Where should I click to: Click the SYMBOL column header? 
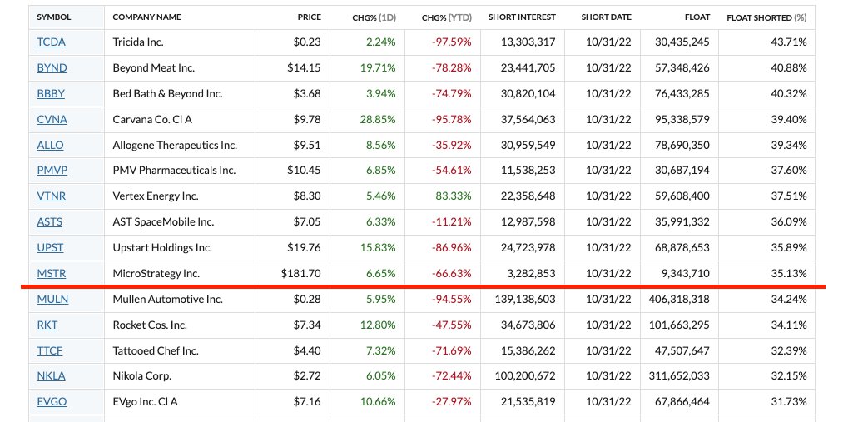coord(54,17)
